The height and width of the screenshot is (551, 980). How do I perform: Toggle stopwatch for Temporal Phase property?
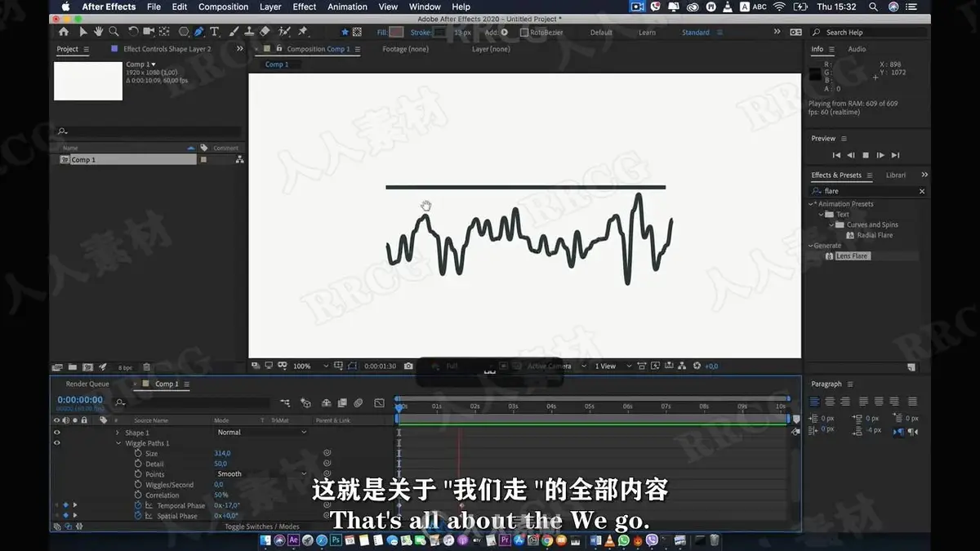click(138, 505)
